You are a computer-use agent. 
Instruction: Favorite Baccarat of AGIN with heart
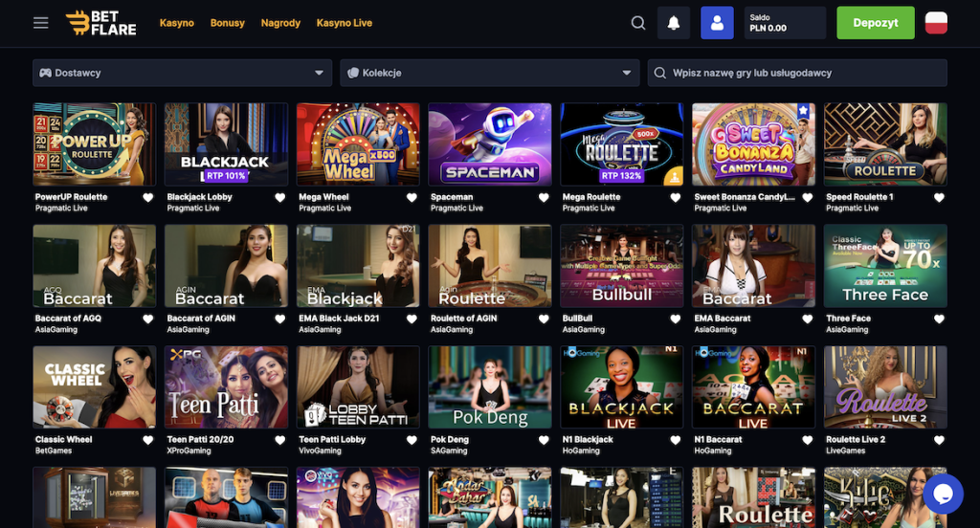tap(280, 319)
